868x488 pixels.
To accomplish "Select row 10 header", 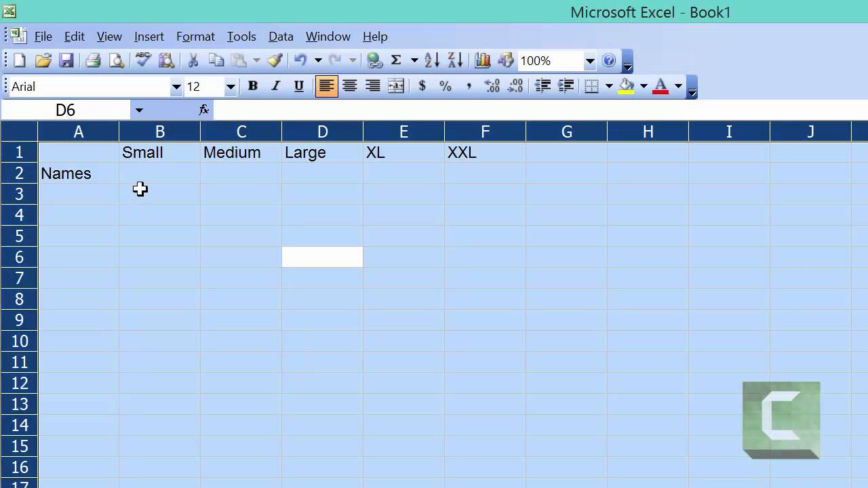I will [x=19, y=341].
